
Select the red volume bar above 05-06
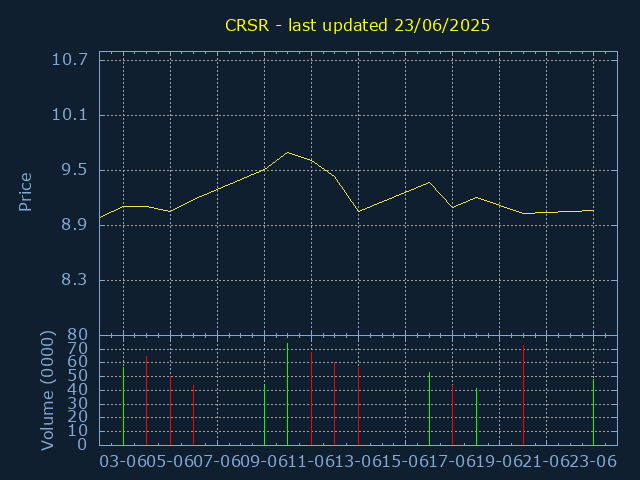point(170,411)
